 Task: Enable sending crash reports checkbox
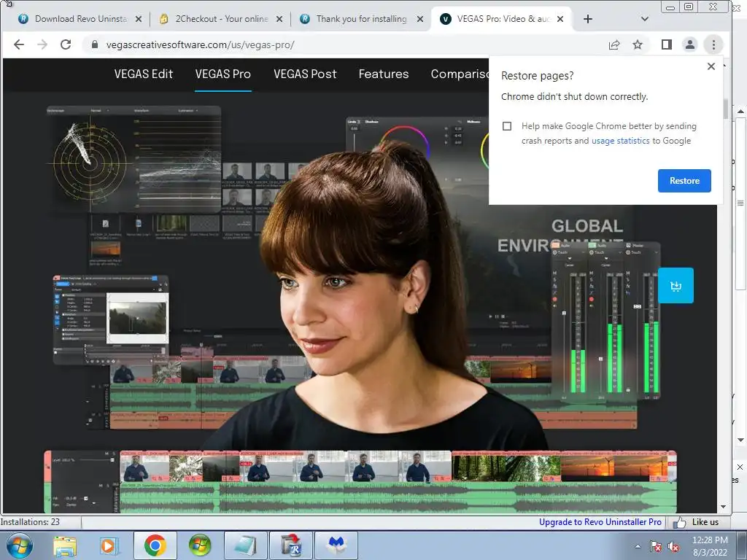click(507, 126)
